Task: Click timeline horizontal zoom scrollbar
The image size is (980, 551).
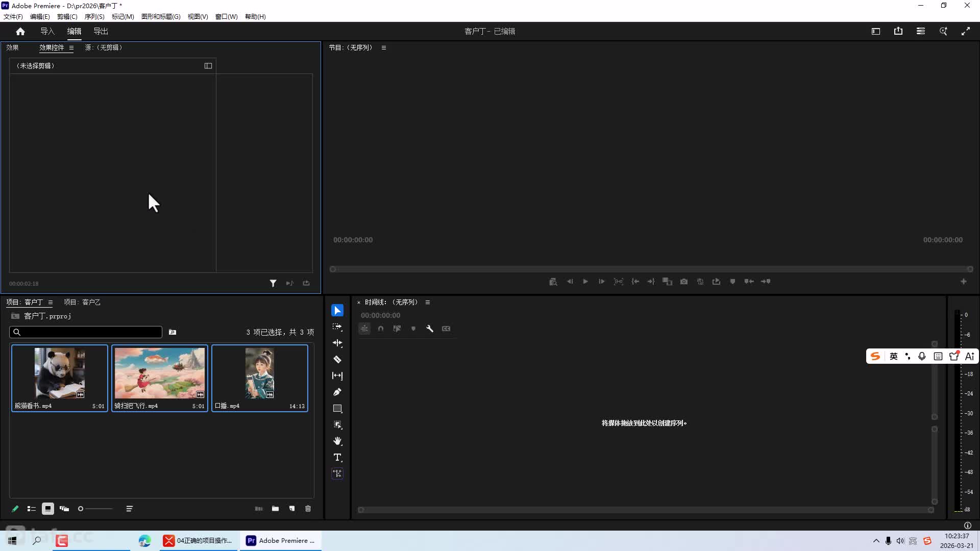Action: (646, 510)
